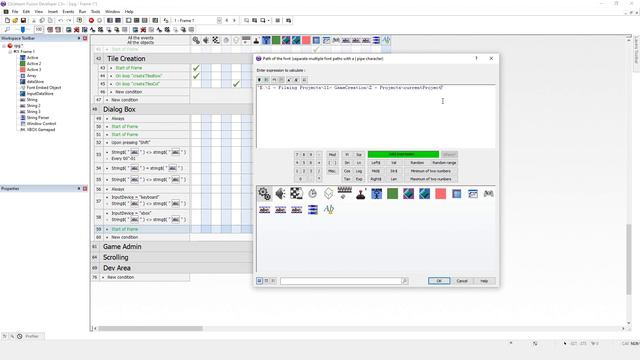Click the Save floppy disk icon
Viewport: 640px width, 360px height.
pos(23,20)
